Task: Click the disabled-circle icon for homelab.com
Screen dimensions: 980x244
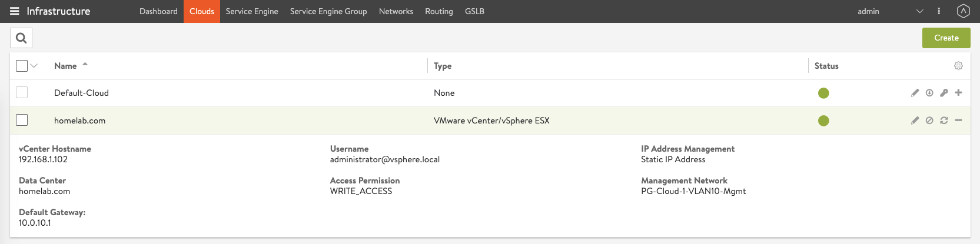Action: tap(929, 121)
